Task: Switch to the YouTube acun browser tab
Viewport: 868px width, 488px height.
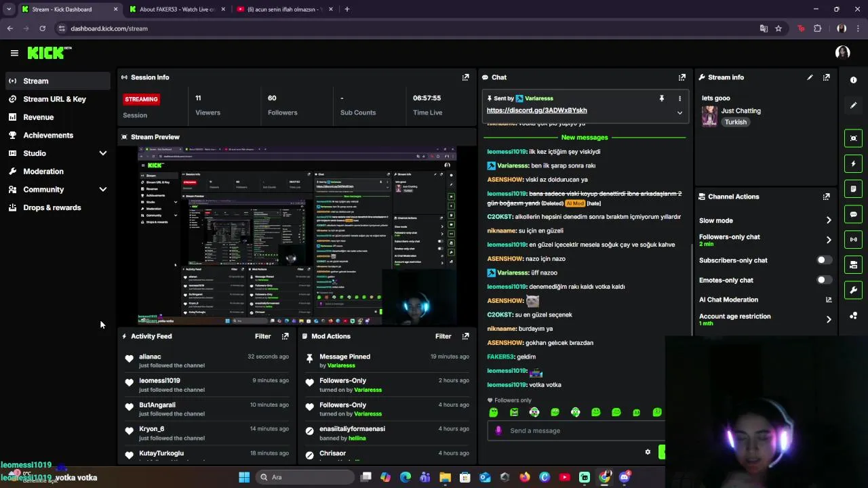Action: click(x=285, y=9)
